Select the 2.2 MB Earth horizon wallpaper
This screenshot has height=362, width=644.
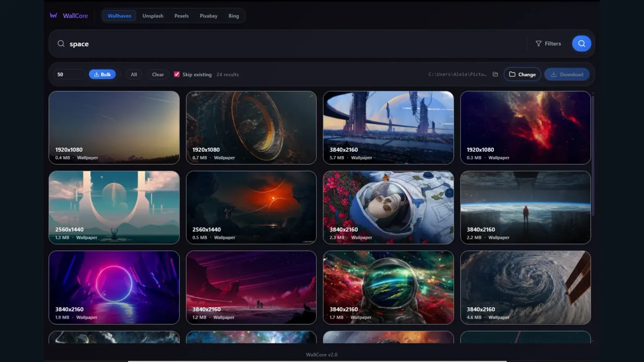click(526, 208)
